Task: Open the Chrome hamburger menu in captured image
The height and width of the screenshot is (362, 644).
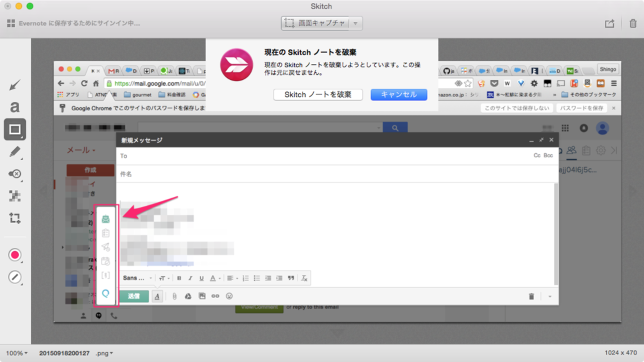Action: [613, 83]
